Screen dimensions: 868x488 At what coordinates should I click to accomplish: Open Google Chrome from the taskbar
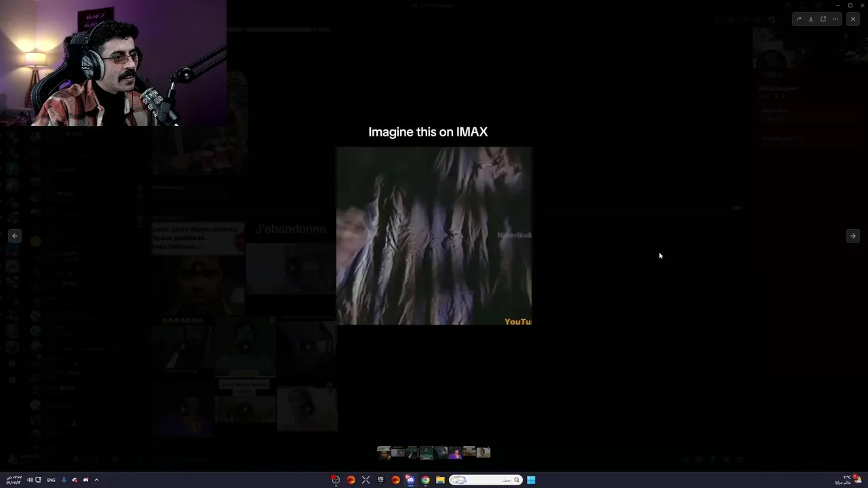pyautogui.click(x=425, y=480)
